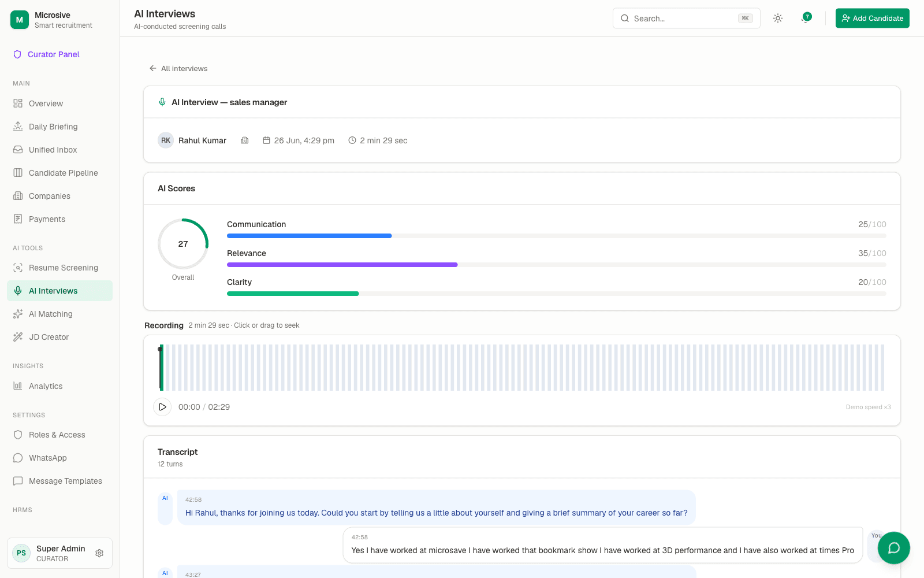Click the AI Interviews microphone icon in sidebar
The image size is (924, 578).
18,291
